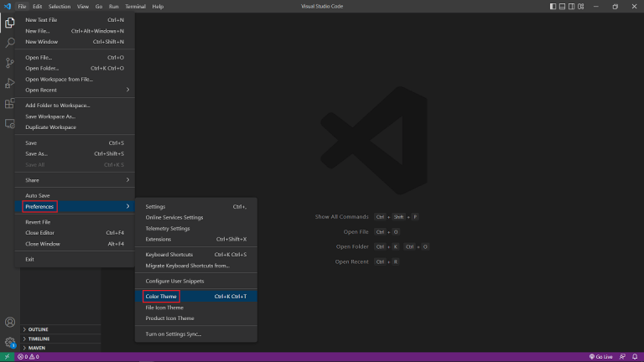644x362 pixels.
Task: Expand the Outline section
Action: (38, 329)
